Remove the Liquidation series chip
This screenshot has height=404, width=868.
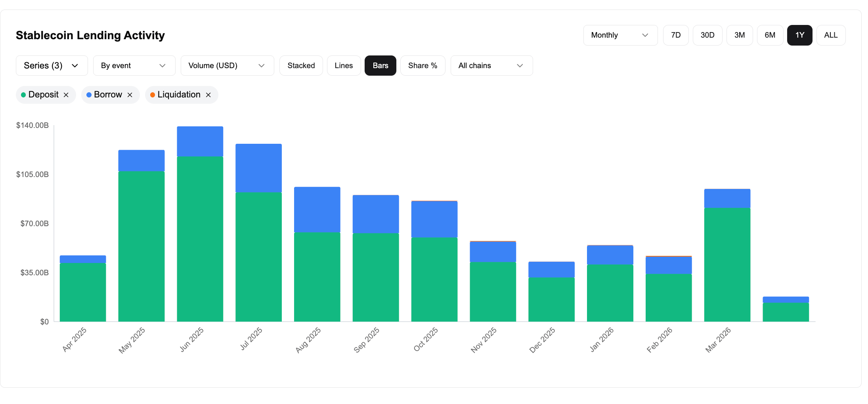click(x=208, y=95)
